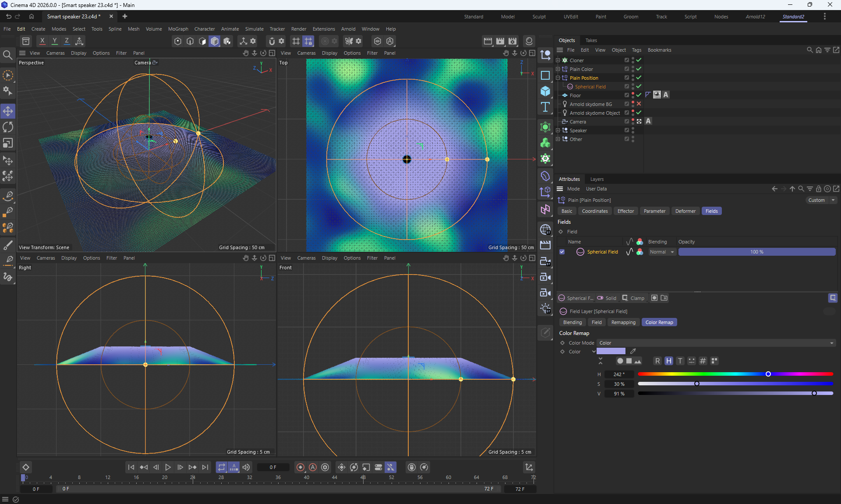Uncheck the Spherical Field layer checkbox
This screenshot has width=841, height=504.
tap(562, 252)
